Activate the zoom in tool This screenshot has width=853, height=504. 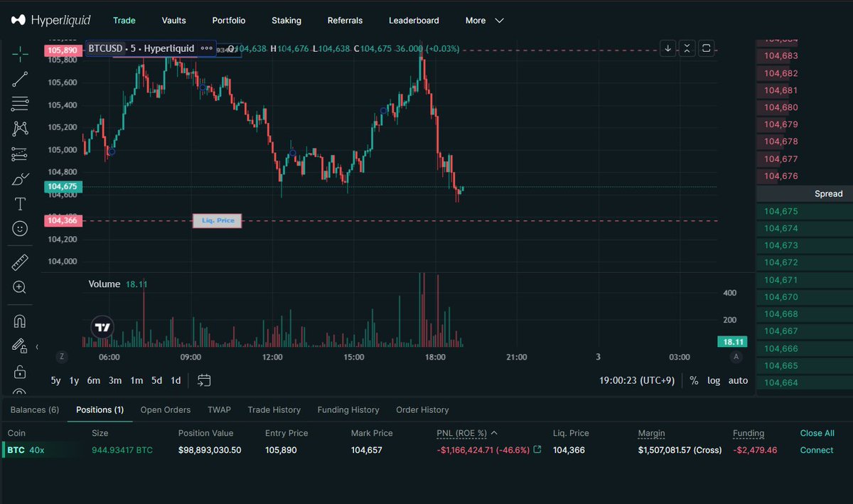20,287
